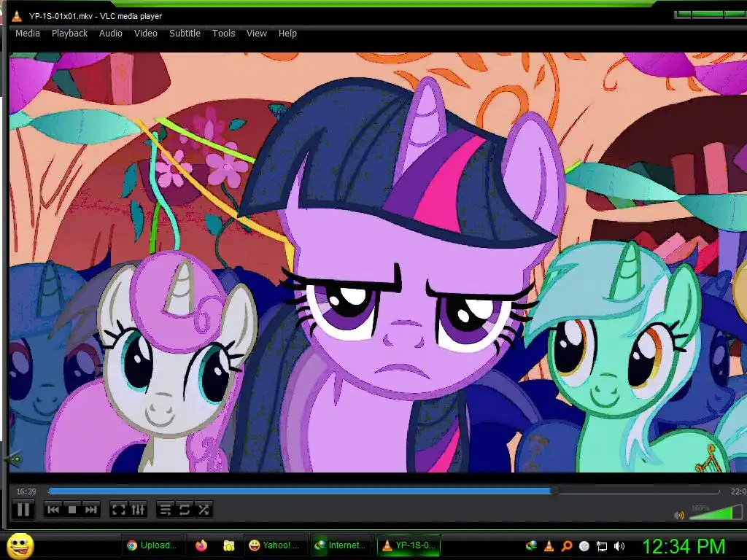Open the Playback menu
The width and height of the screenshot is (747, 560).
69,34
